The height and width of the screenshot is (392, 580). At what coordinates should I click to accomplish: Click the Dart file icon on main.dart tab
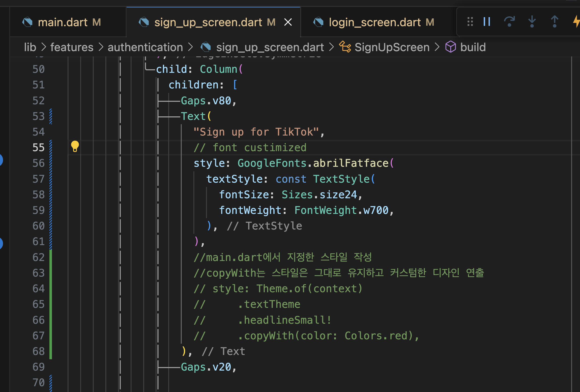coord(27,22)
